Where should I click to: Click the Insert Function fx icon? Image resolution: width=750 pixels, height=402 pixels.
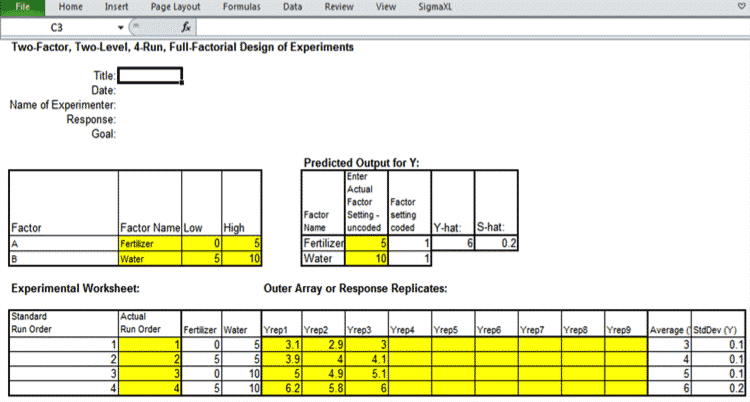186,28
